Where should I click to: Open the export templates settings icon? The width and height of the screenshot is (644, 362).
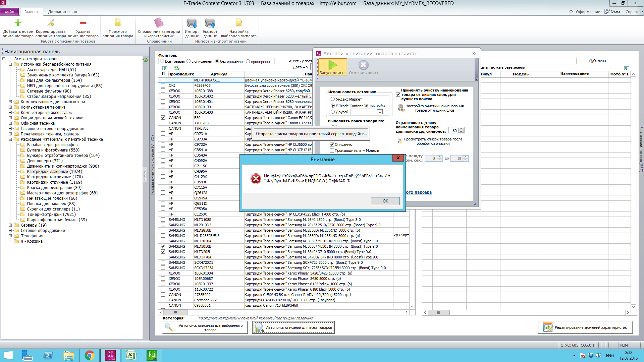[239, 23]
